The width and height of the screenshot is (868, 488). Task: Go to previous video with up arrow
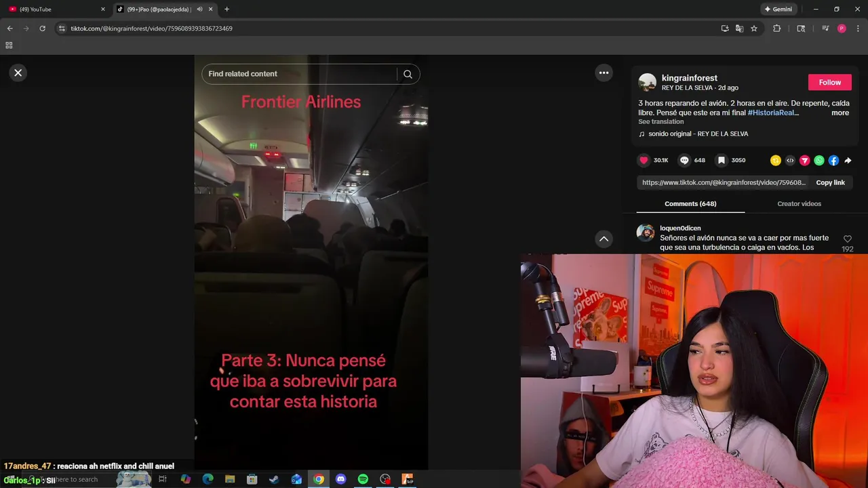coord(604,239)
